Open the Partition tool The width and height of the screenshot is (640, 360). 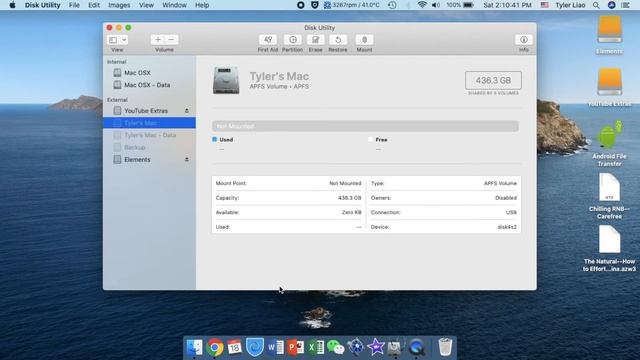293,40
